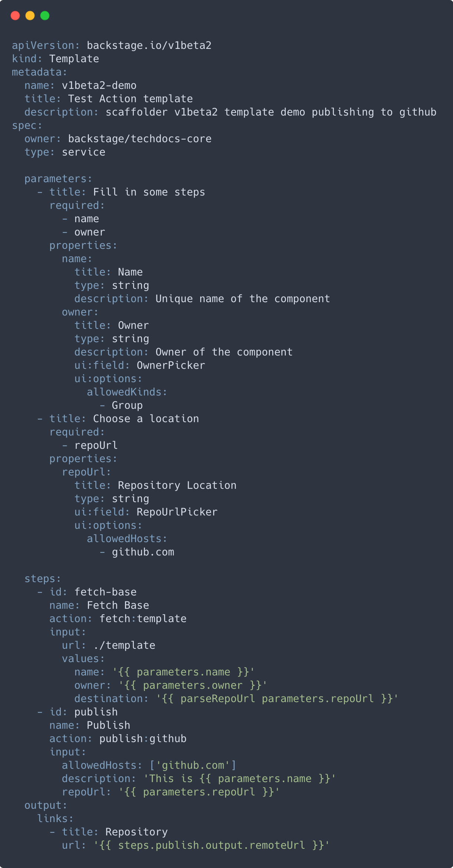Click 'backstage/techdocs-core' owner value
The width and height of the screenshot is (453, 868).
coord(140,139)
